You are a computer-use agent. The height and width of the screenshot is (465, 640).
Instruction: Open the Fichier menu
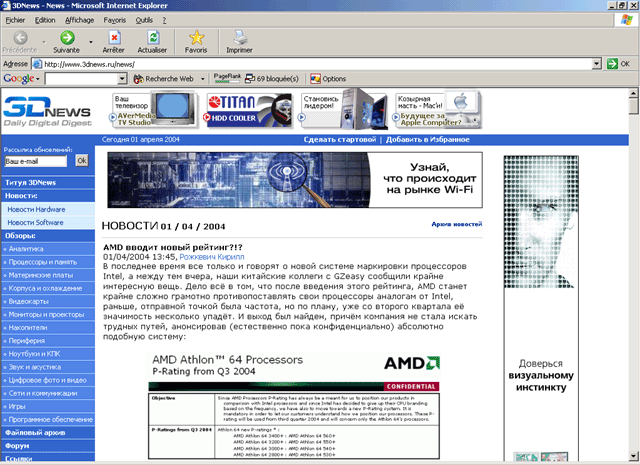15,20
